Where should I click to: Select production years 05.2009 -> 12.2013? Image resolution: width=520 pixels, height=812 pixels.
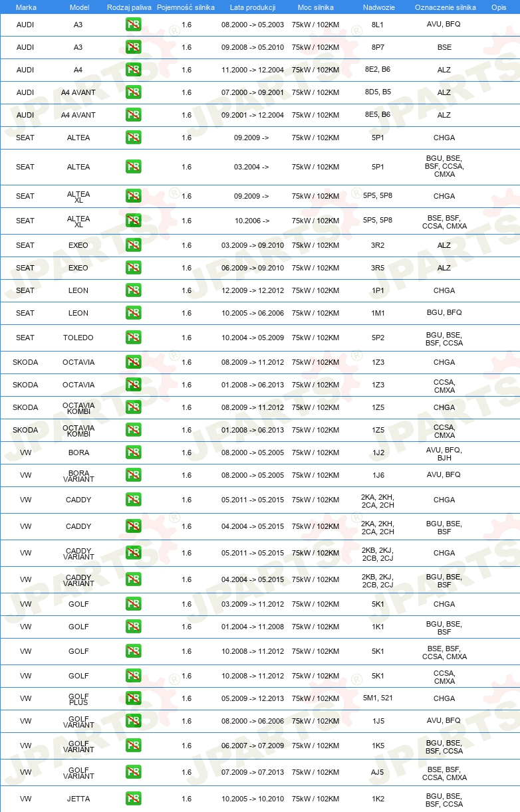253,698
